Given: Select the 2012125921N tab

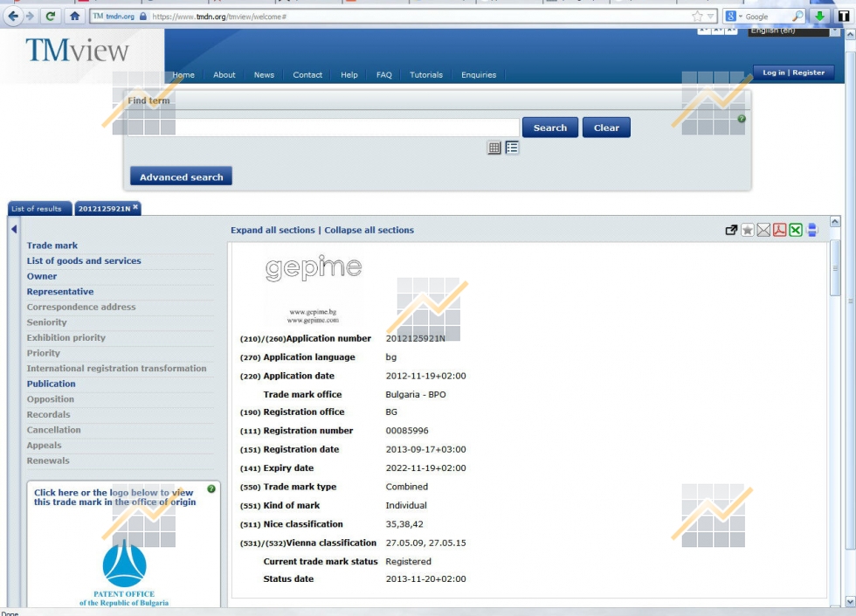Looking at the screenshot, I should pyautogui.click(x=104, y=209).
